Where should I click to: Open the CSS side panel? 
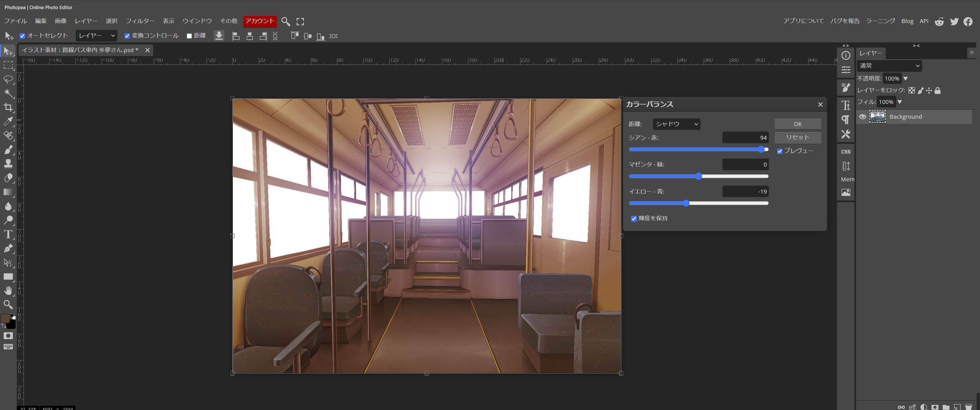tap(846, 152)
